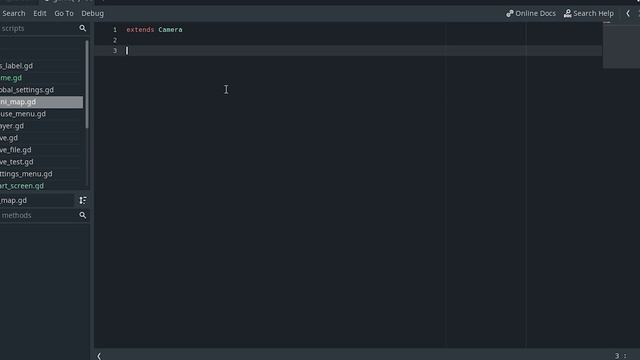Open the Go To menu
This screenshot has height=360, width=640.
[64, 13]
